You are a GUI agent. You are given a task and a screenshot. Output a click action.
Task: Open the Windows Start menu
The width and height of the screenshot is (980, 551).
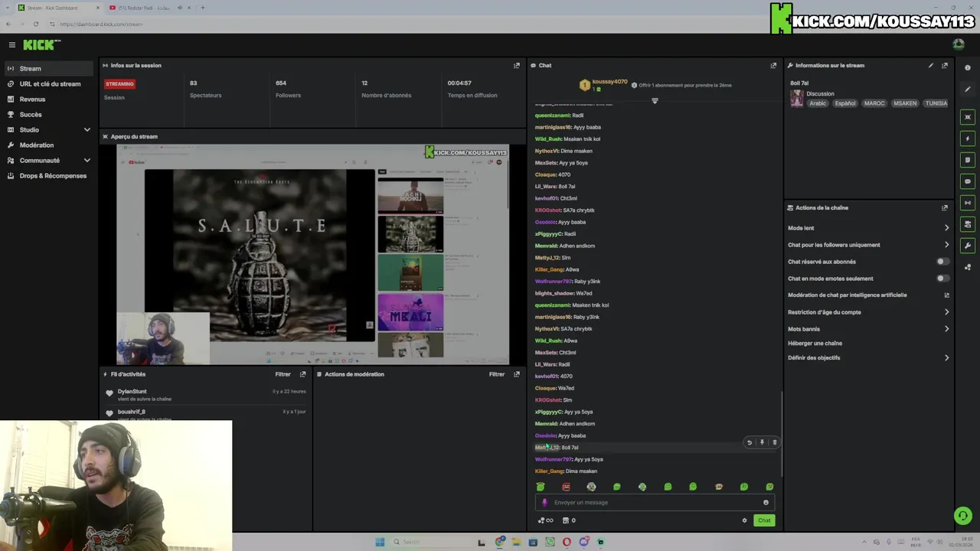(x=380, y=542)
